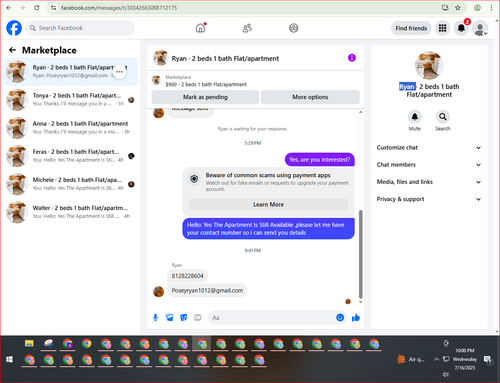Open the $900 Marketplace listing link

tap(206, 84)
